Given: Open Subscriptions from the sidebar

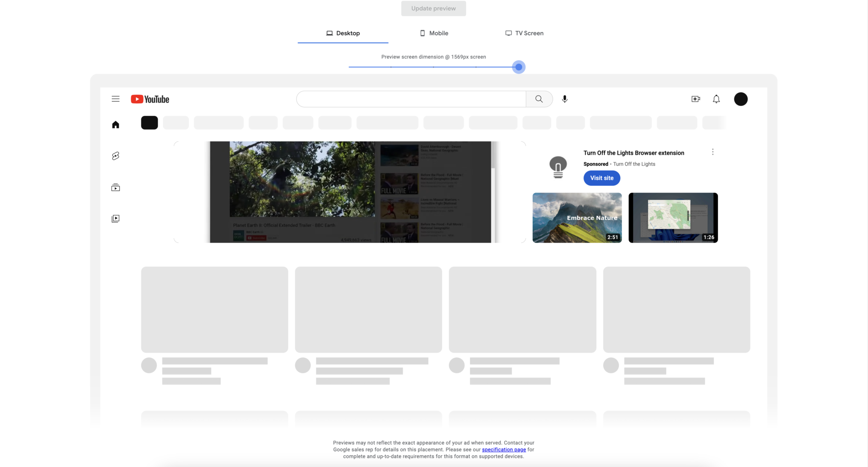Looking at the screenshot, I should coord(115,187).
